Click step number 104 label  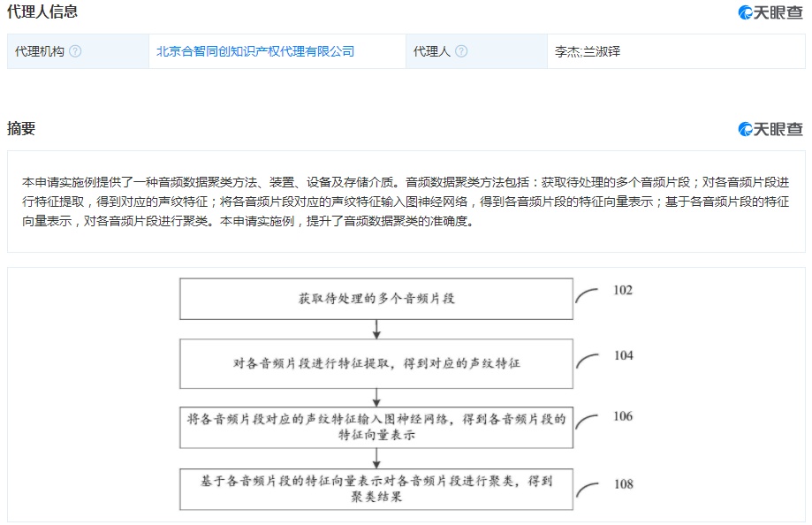point(624,355)
